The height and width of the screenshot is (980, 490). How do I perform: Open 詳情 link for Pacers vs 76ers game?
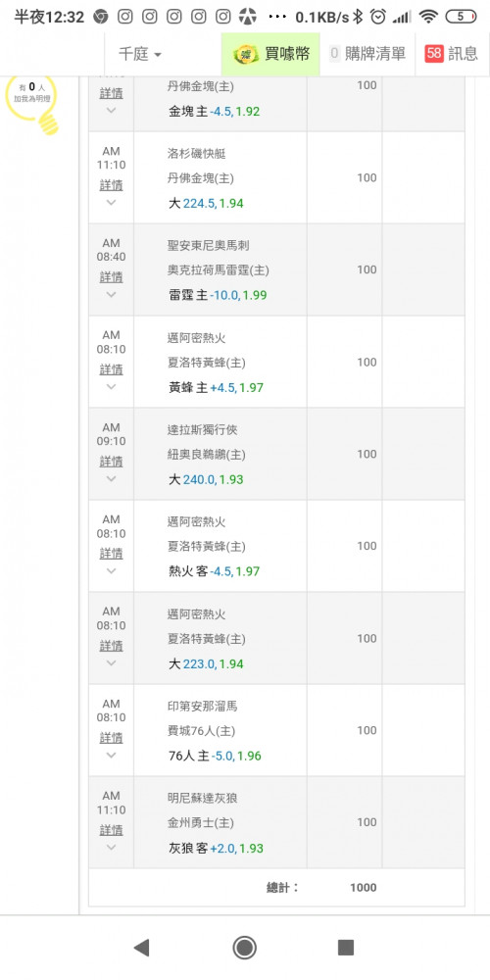(112, 738)
